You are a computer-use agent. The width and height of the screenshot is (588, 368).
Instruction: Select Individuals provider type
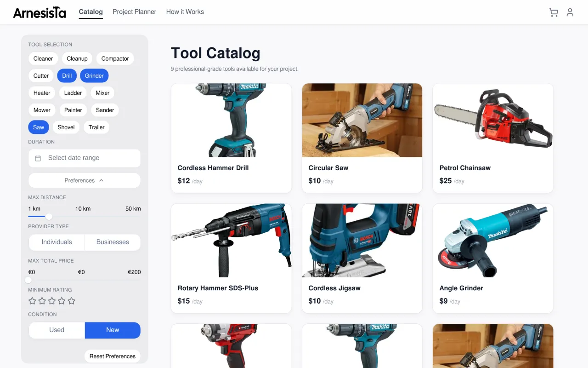coord(57,242)
